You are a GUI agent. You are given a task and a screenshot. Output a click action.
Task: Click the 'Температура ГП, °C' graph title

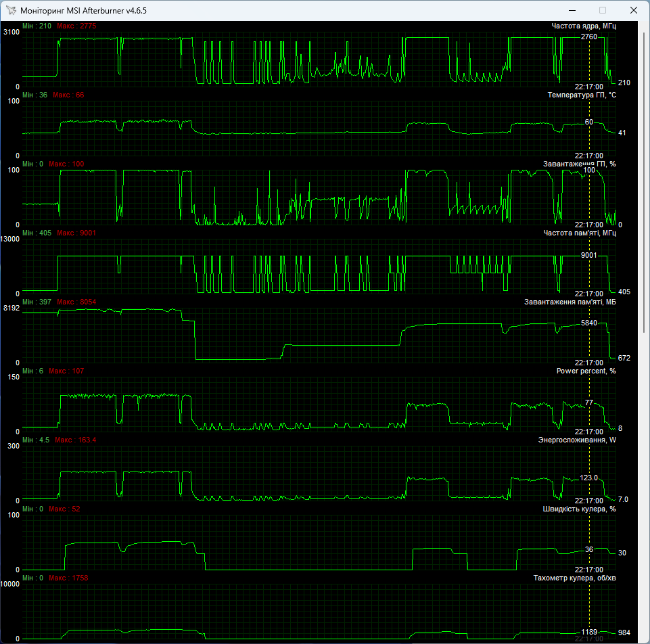pyautogui.click(x=582, y=95)
